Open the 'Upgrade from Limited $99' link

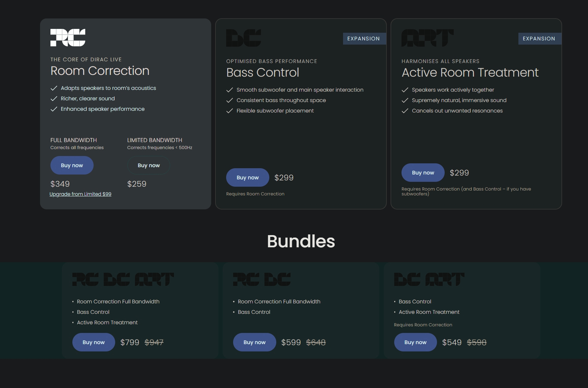(x=80, y=194)
